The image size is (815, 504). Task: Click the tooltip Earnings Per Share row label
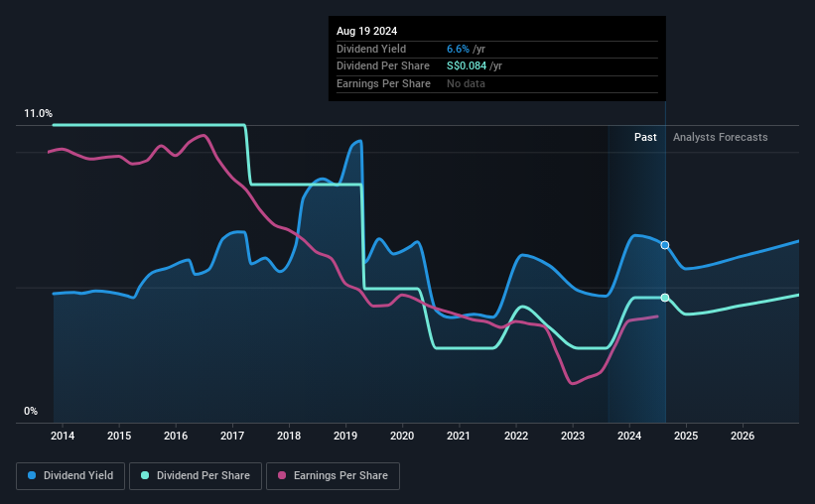click(383, 83)
